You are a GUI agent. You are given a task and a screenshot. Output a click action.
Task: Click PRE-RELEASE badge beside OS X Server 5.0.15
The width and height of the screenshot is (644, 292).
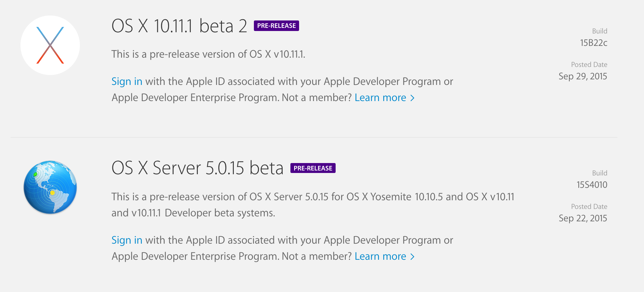313,168
